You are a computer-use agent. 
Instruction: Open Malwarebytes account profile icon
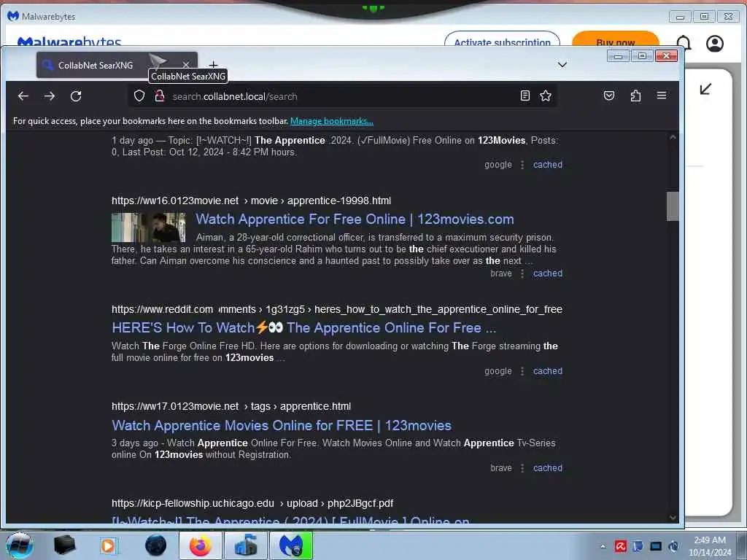pyautogui.click(x=715, y=43)
